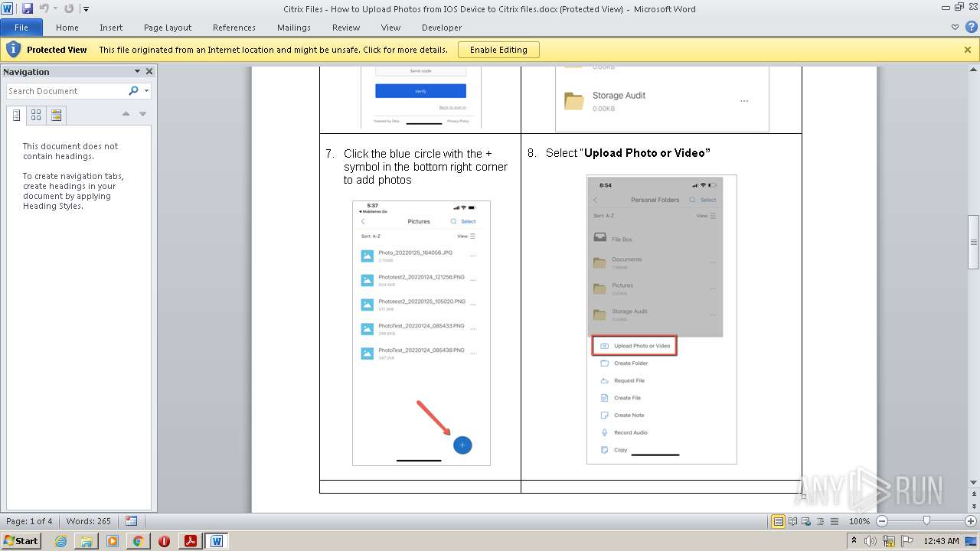Switch to the View tab

coord(390,28)
